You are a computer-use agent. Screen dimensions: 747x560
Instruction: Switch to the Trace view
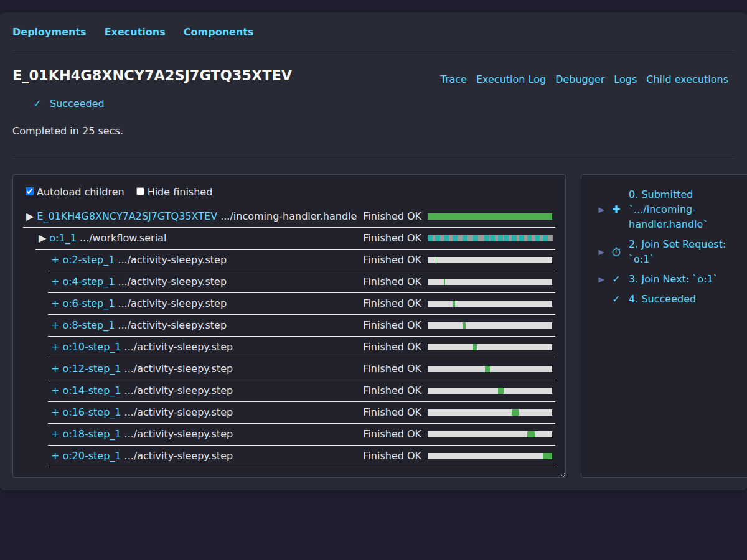point(453,79)
